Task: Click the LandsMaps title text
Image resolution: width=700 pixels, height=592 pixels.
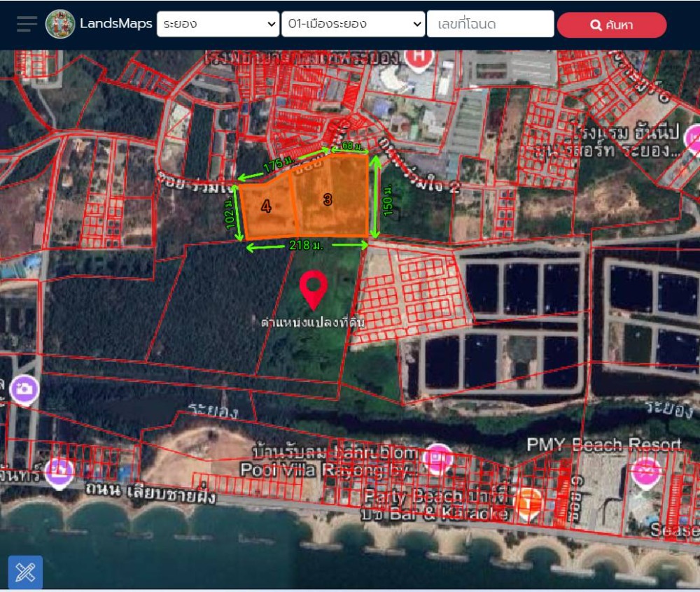Action: [x=115, y=24]
